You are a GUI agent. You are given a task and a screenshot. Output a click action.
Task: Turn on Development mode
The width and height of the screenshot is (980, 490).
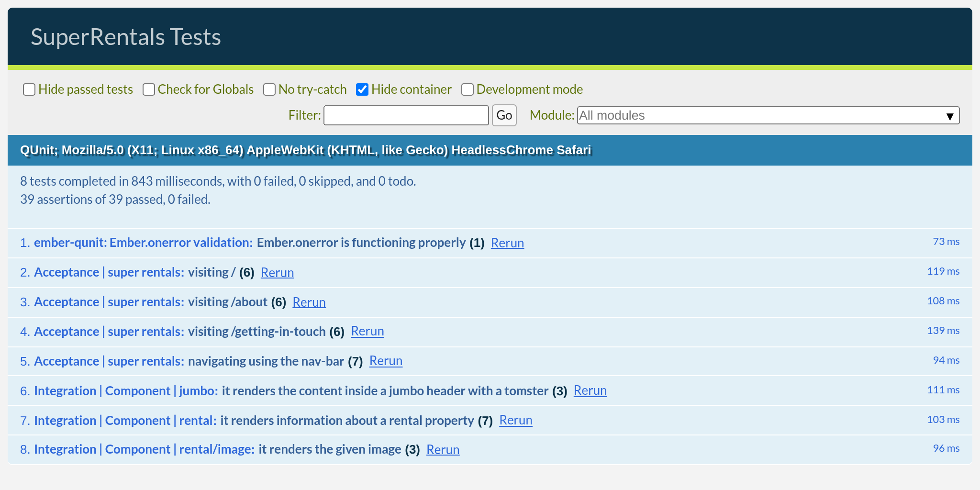(467, 89)
